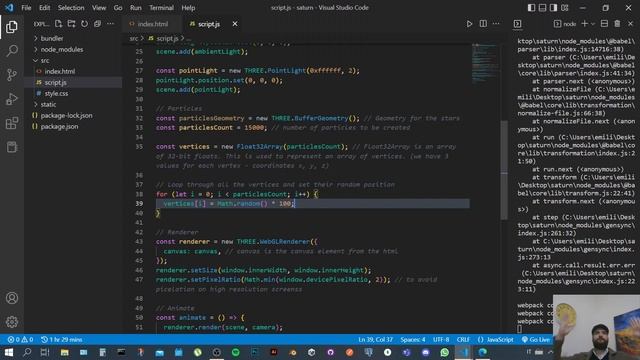Image resolution: width=640 pixels, height=360 pixels.
Task: Open the Extensions view
Action: tap(12, 123)
